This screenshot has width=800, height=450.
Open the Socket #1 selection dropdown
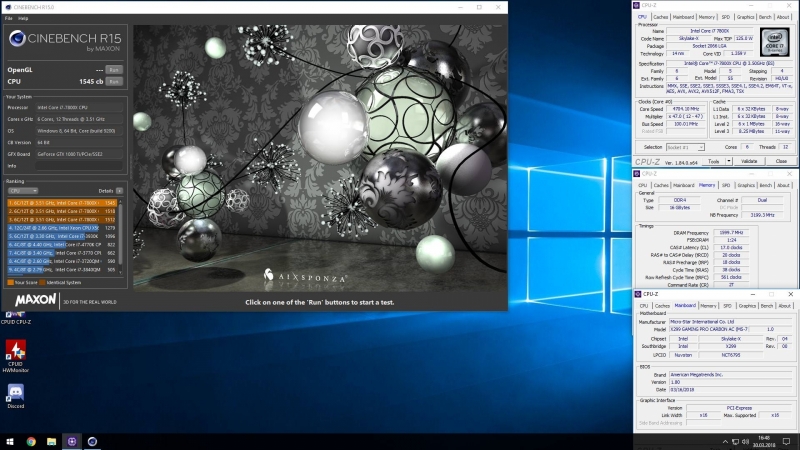685,147
